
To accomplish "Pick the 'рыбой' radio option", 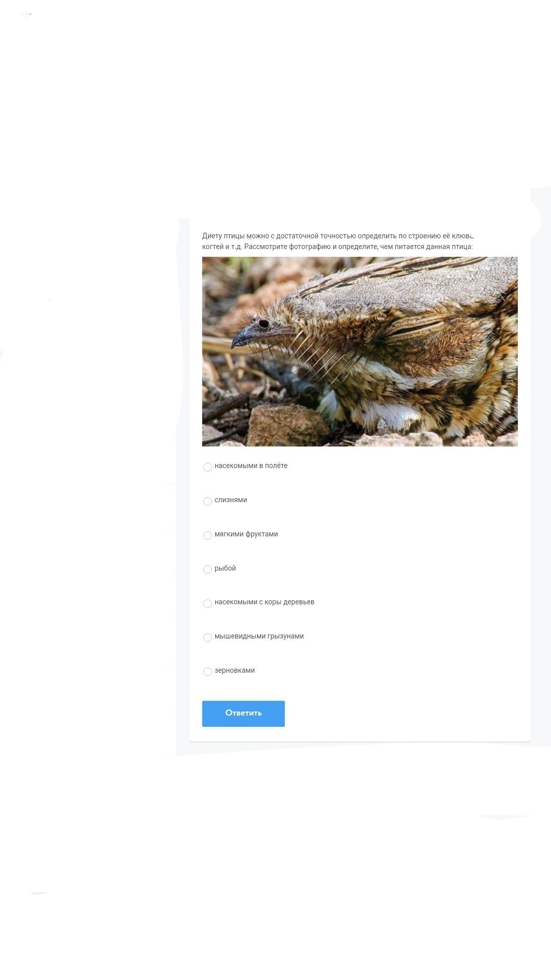I will coord(208,570).
